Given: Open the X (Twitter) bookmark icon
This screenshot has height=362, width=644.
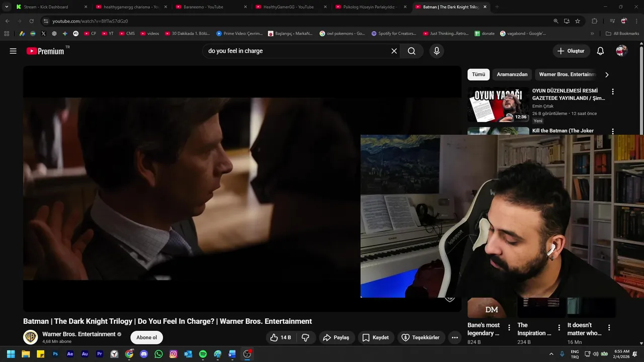Looking at the screenshot, I should click(x=43, y=34).
